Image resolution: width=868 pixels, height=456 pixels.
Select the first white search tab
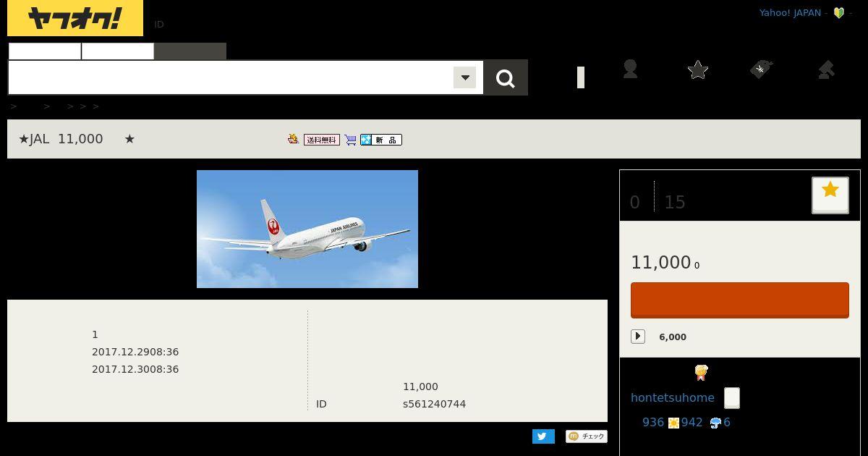click(x=45, y=51)
